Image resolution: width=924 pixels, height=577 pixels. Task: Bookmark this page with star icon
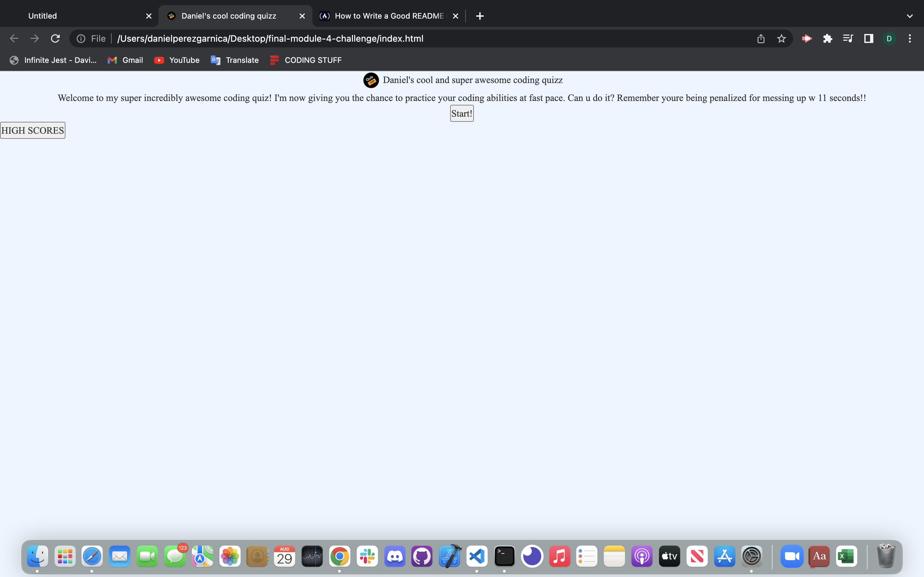781,38
